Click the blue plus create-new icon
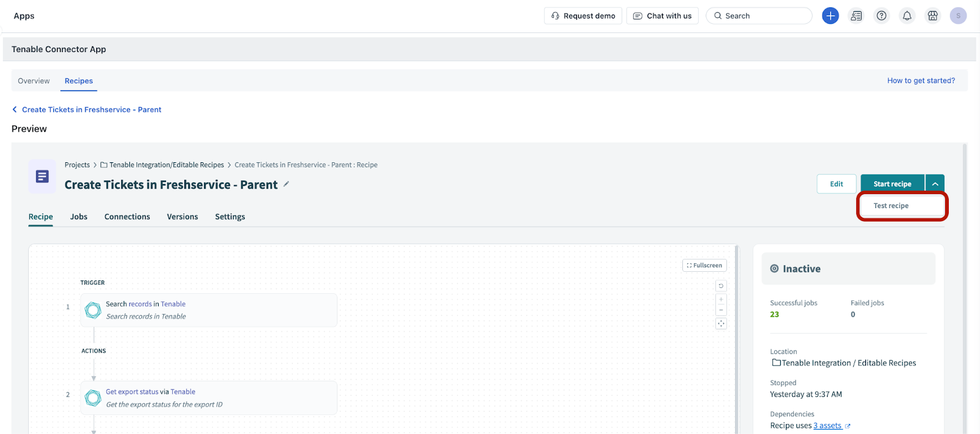 click(830, 16)
